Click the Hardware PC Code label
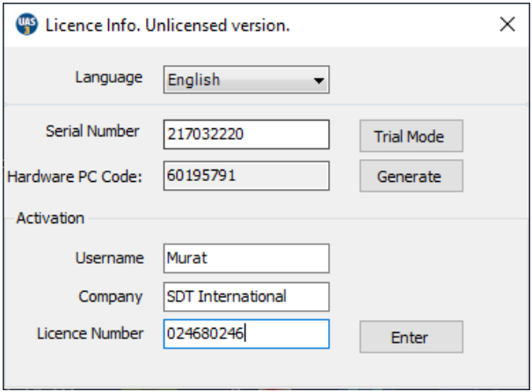 pyautogui.click(x=75, y=176)
